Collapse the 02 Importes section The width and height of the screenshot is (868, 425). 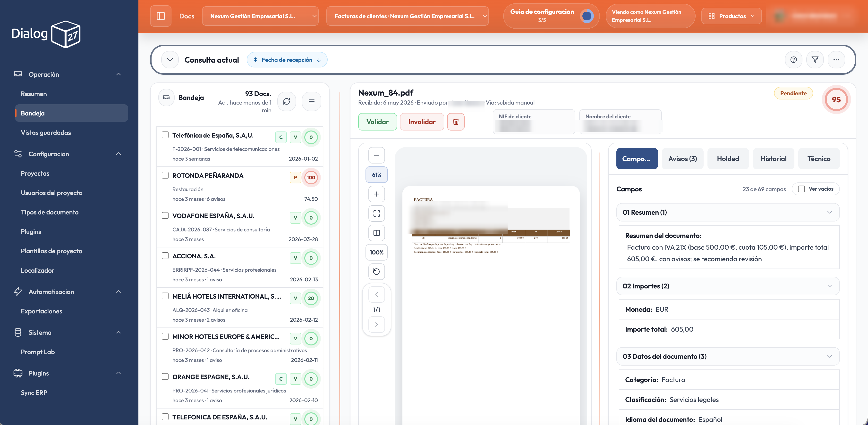pyautogui.click(x=727, y=286)
